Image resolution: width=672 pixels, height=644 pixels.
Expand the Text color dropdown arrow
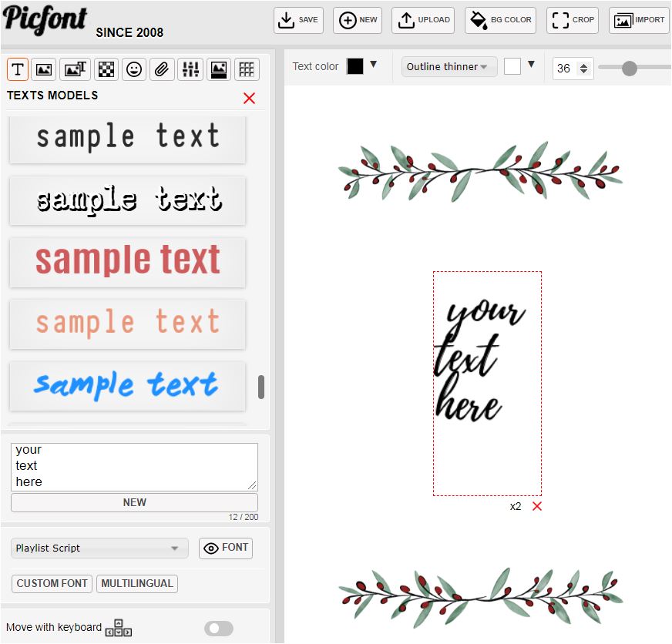[x=374, y=65]
